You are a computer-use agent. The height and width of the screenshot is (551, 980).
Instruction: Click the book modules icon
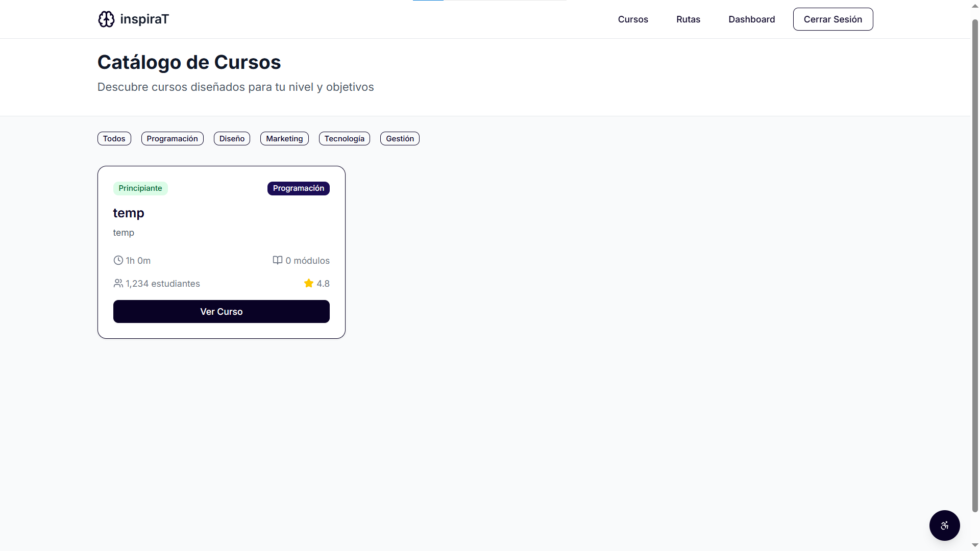(x=277, y=260)
